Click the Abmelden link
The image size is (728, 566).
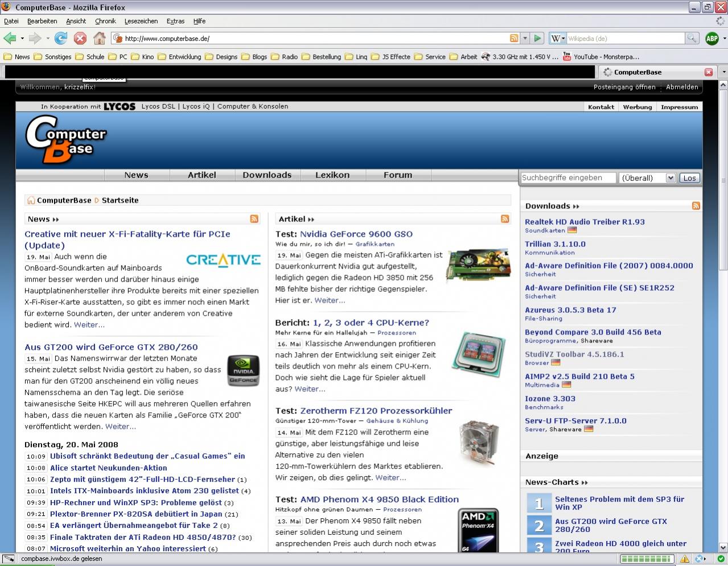682,87
